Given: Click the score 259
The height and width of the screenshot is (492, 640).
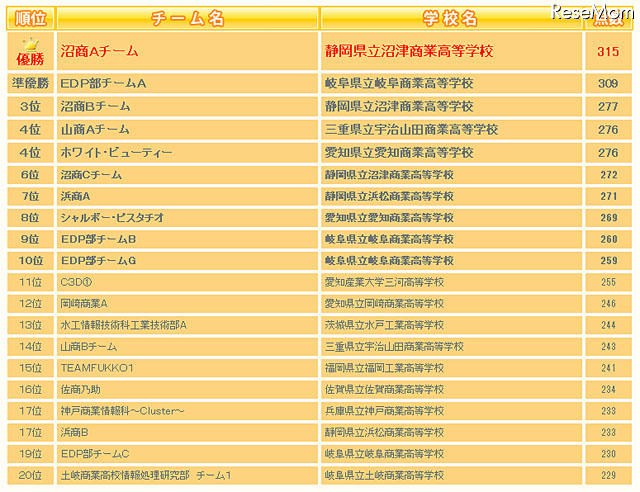Looking at the screenshot, I should pos(609,260).
